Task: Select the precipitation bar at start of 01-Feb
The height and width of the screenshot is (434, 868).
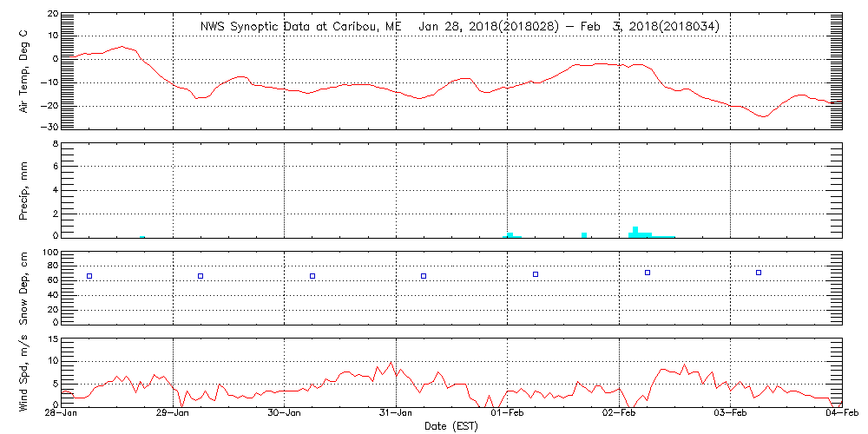Action: click(x=510, y=234)
